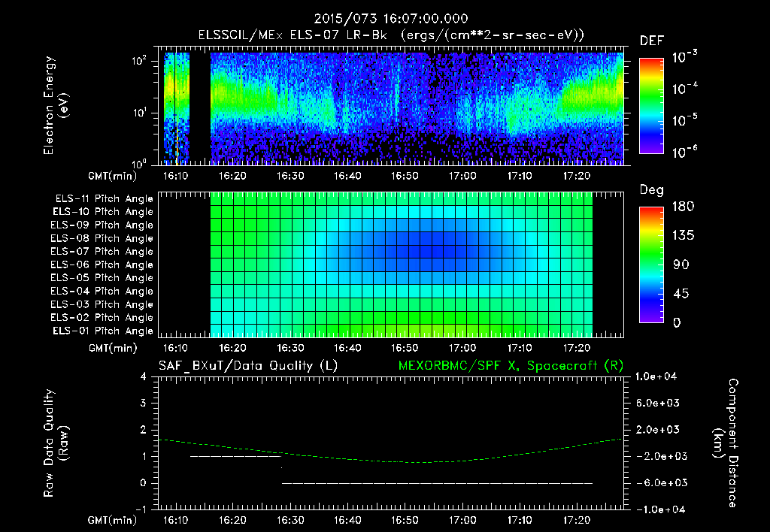Click the DEF color bar in the top panel
Image resolution: width=770 pixels, height=532 pixels.
point(651,105)
